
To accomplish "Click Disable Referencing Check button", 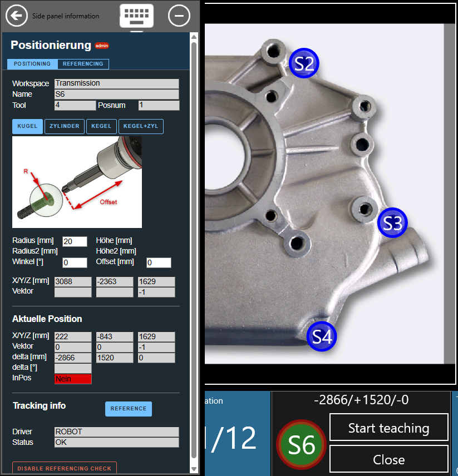I will [x=64, y=468].
